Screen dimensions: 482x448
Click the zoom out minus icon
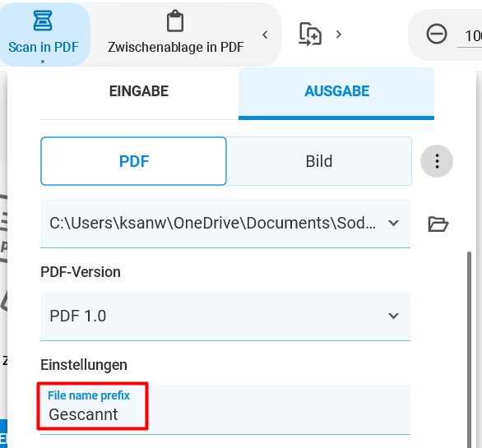tap(437, 34)
